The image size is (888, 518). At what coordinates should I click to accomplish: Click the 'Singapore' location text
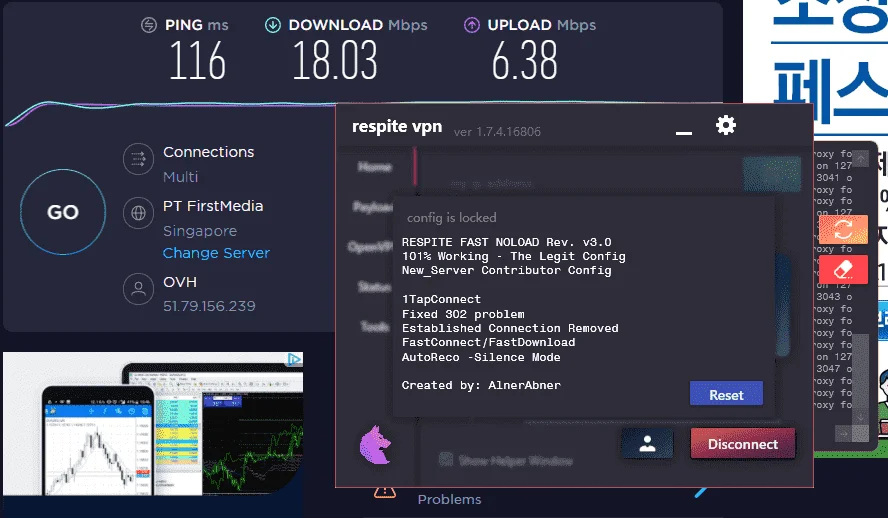[200, 231]
